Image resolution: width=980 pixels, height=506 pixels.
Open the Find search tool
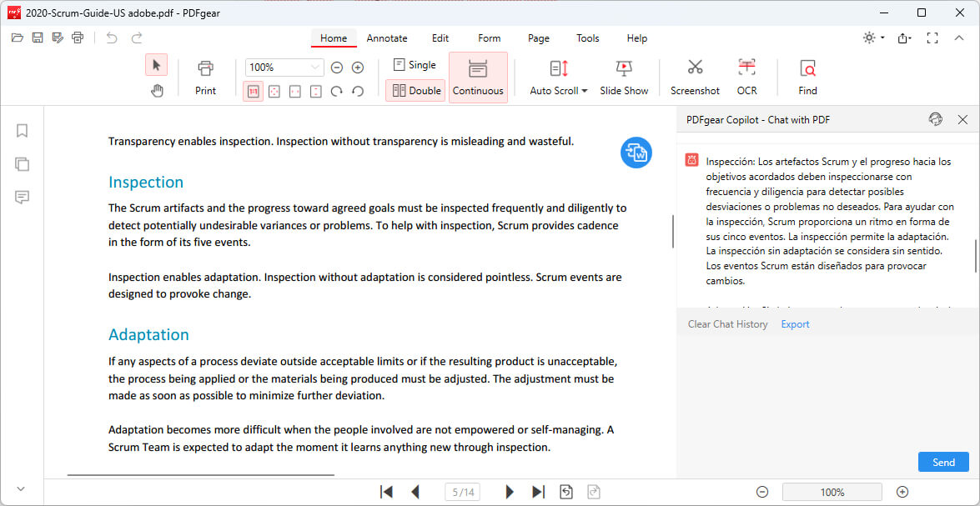807,78
